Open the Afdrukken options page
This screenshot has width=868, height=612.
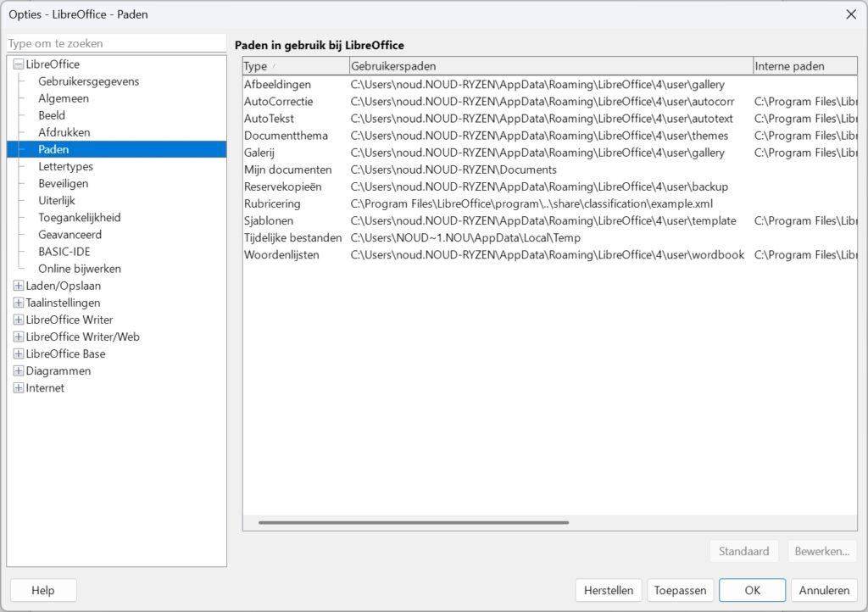pos(64,132)
